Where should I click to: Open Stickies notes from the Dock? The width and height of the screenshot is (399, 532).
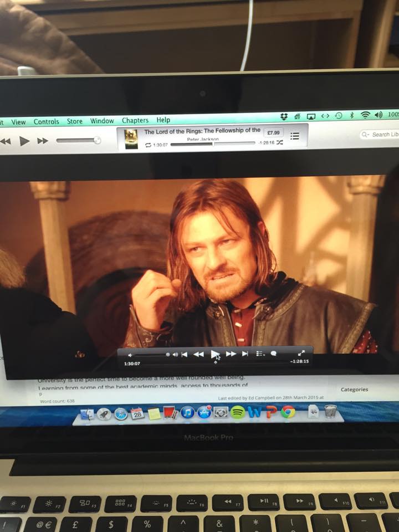point(154,413)
